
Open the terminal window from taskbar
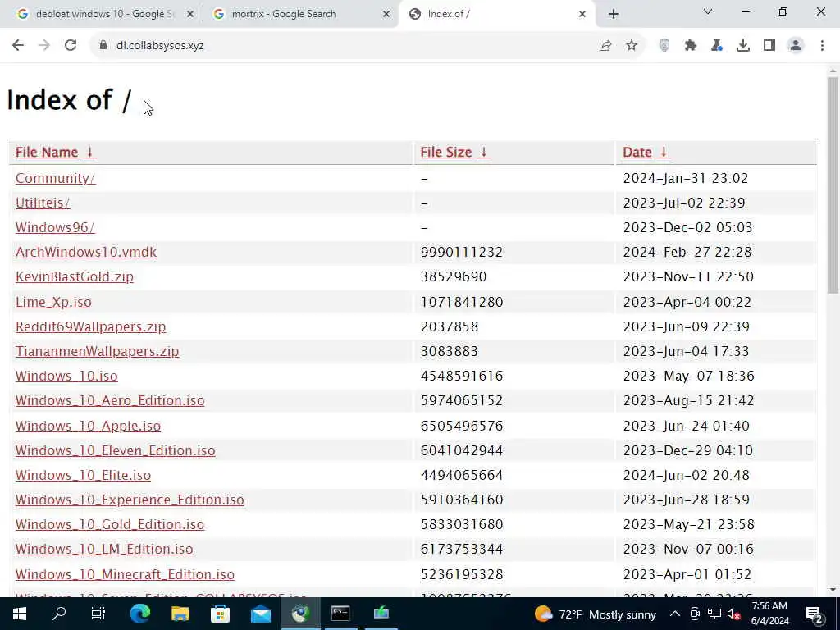pos(340,614)
